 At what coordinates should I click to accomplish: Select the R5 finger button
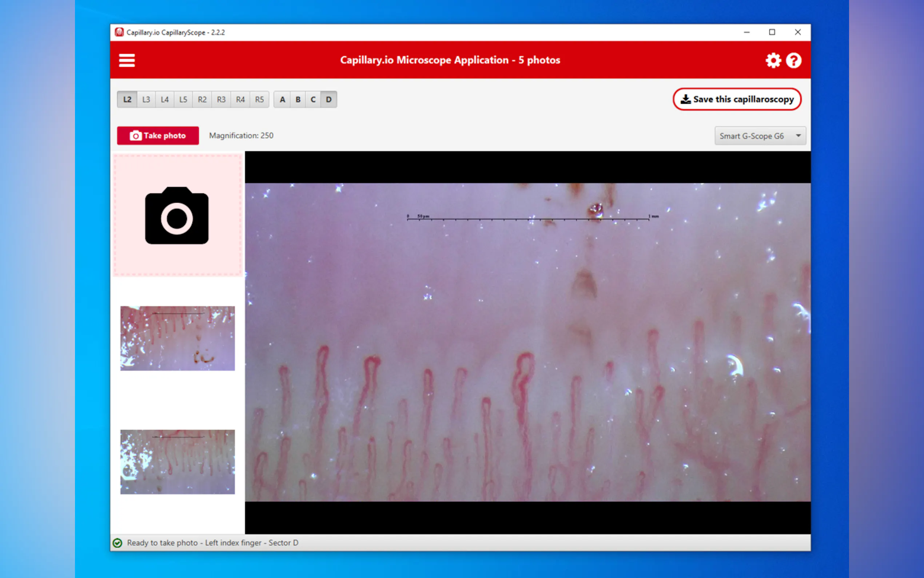click(259, 99)
